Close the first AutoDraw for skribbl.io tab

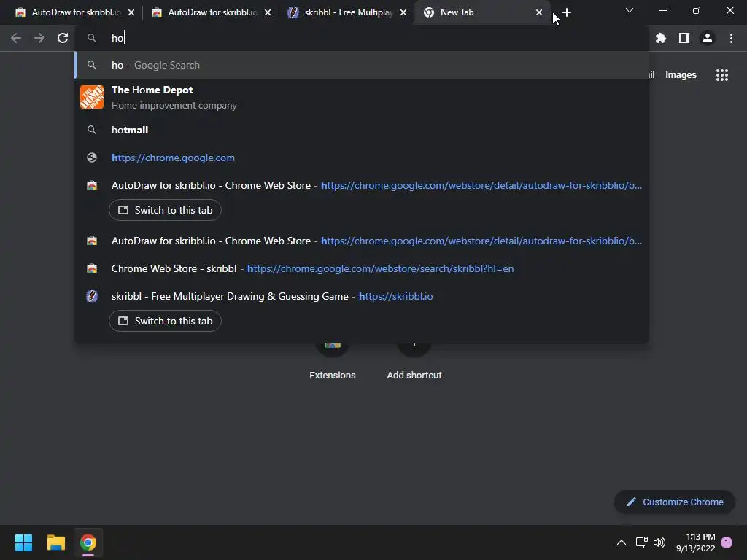131,13
